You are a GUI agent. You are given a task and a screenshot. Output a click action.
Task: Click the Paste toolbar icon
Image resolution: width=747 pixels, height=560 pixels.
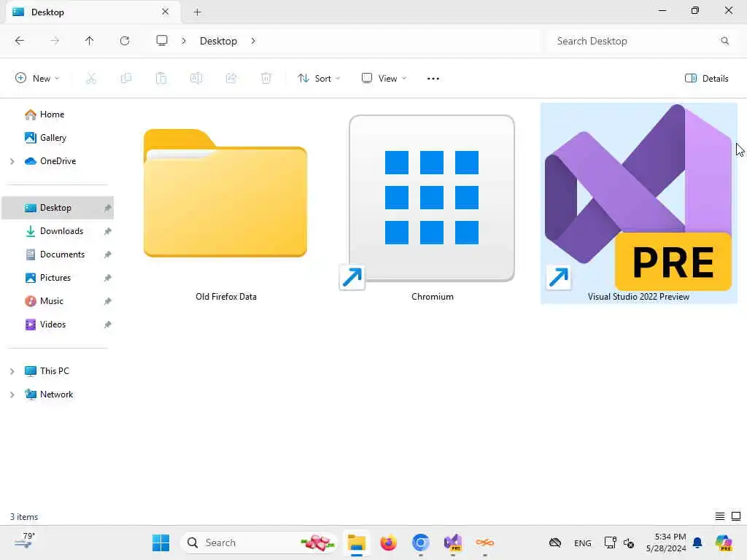point(161,79)
